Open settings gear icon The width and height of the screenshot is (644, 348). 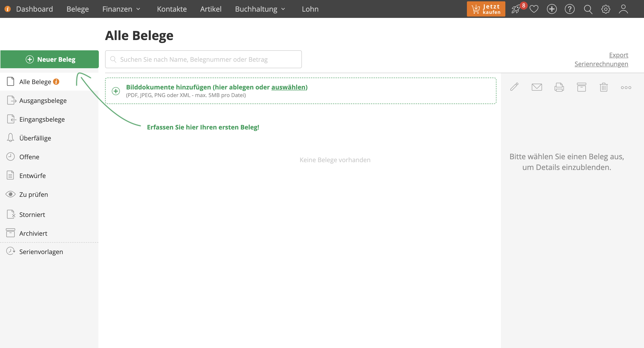point(606,9)
